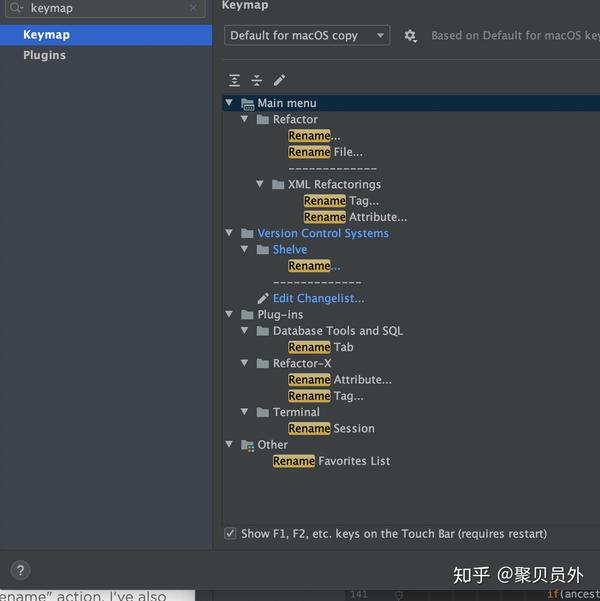Click the XML Refactorings folder icon

tap(278, 184)
